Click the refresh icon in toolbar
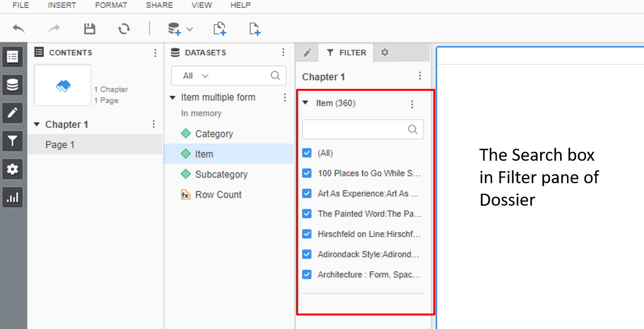 pyautogui.click(x=124, y=28)
